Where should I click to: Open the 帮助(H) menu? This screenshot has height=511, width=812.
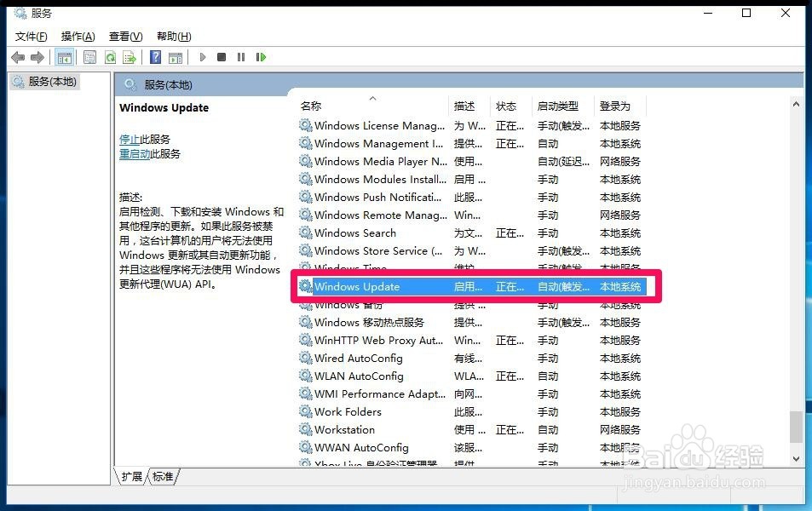[x=174, y=37]
